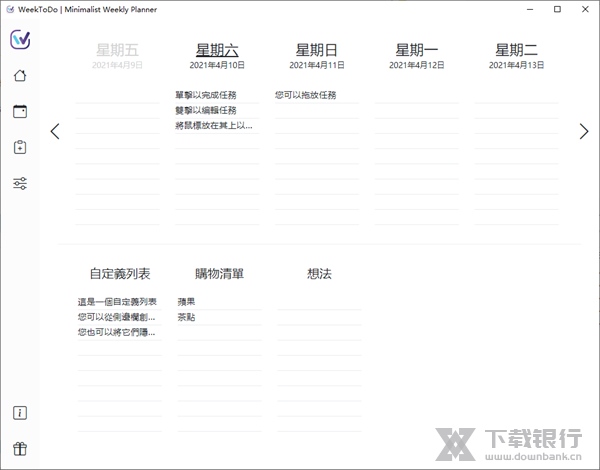Screen dimensions: 600x470
Task: Click item 您可以從側邊欄創...
Action: [116, 317]
